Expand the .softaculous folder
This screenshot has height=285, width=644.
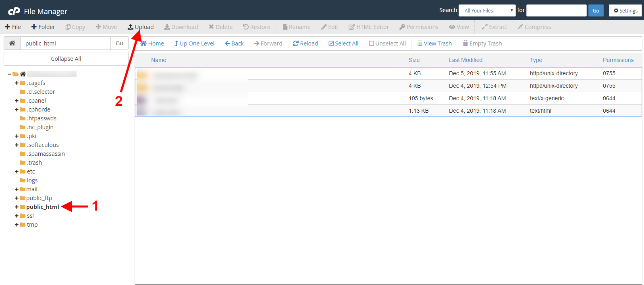(x=17, y=145)
